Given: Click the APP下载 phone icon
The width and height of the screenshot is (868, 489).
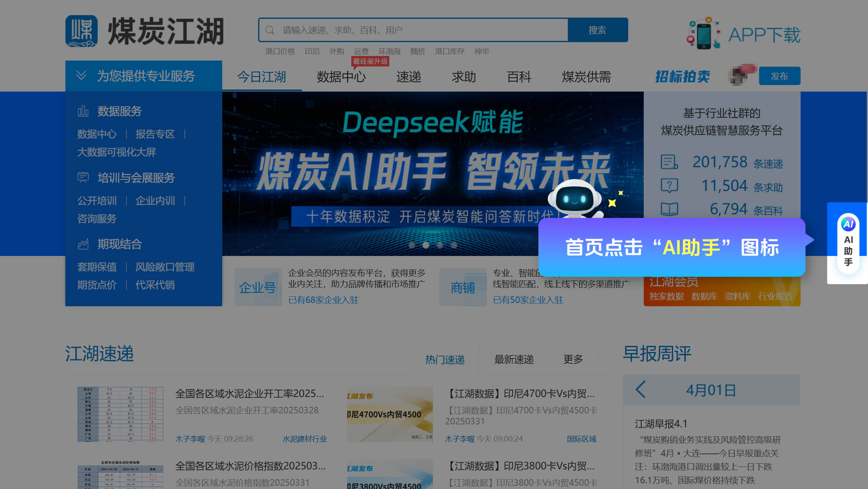Looking at the screenshot, I should click(703, 34).
